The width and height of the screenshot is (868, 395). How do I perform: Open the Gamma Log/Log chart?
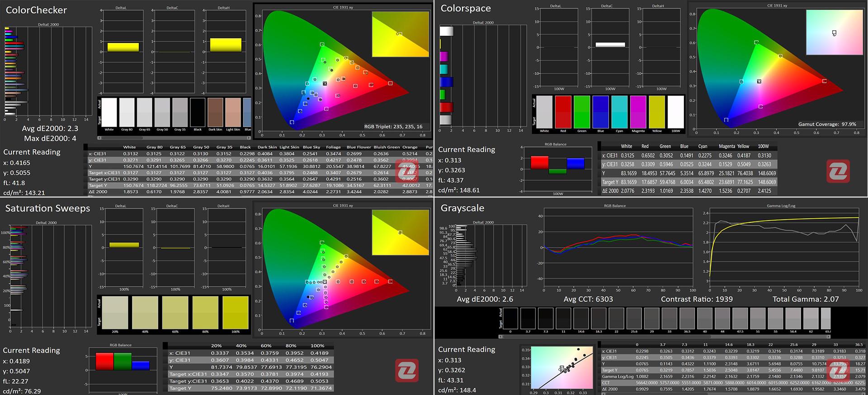(x=784, y=247)
